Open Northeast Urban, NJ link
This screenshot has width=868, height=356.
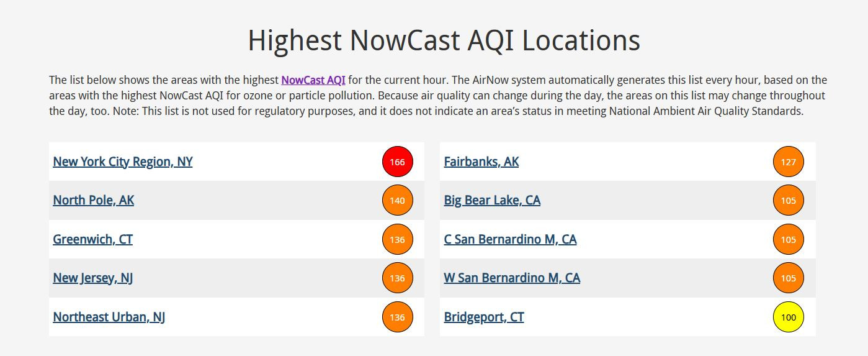109,317
